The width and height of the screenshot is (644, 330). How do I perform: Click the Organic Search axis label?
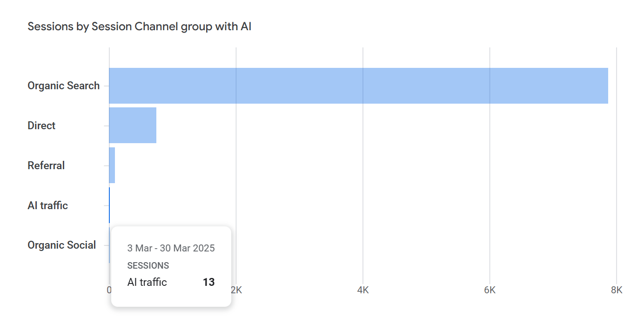(x=63, y=86)
